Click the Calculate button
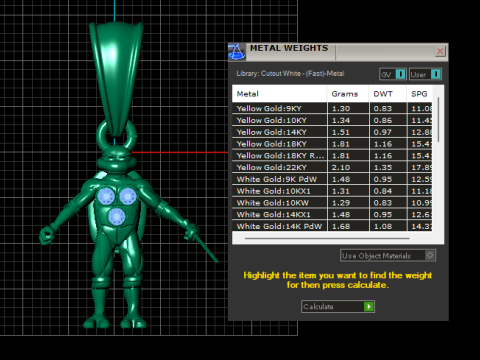Screen dimensions: 480x360 click(x=338, y=306)
